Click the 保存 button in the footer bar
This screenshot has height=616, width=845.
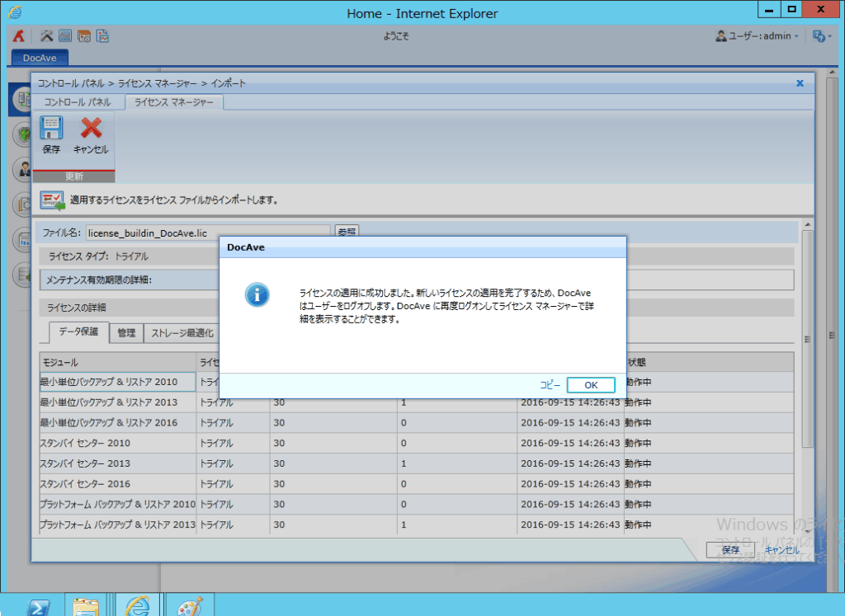730,550
